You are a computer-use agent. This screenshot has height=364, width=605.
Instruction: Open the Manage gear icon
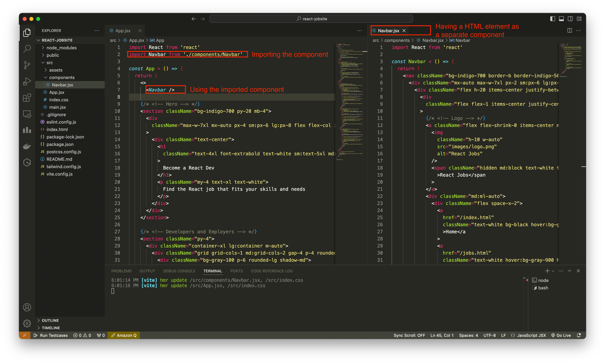click(x=27, y=323)
